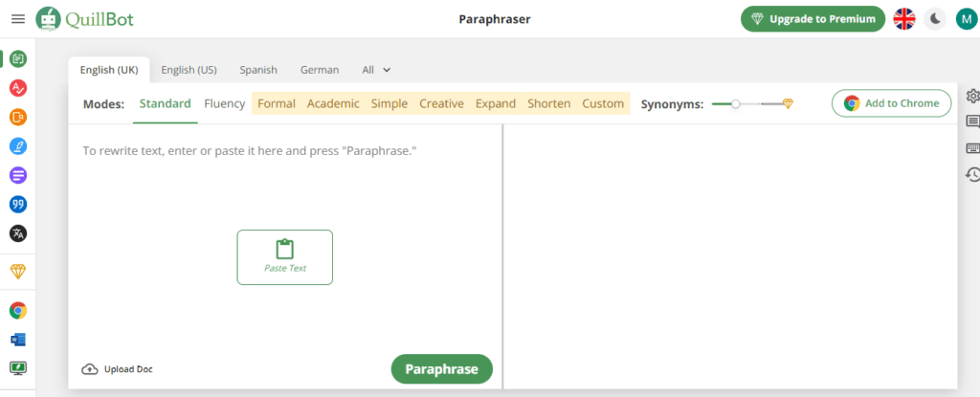The image size is (980, 397).
Task: Open the Citation Generator quote icon
Action: pyautogui.click(x=17, y=204)
